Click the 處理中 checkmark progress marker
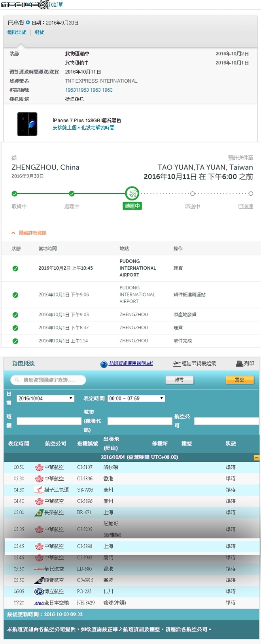 (72, 194)
